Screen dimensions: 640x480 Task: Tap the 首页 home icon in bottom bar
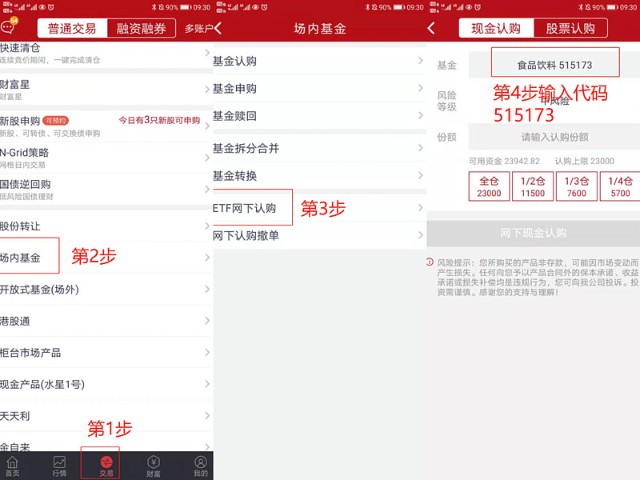pos(13,466)
